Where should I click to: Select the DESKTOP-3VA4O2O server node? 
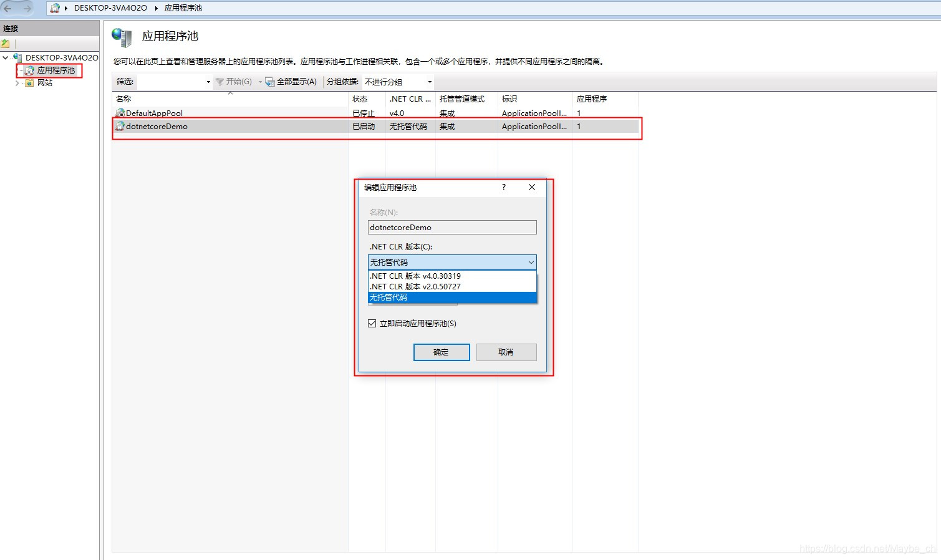[62, 57]
